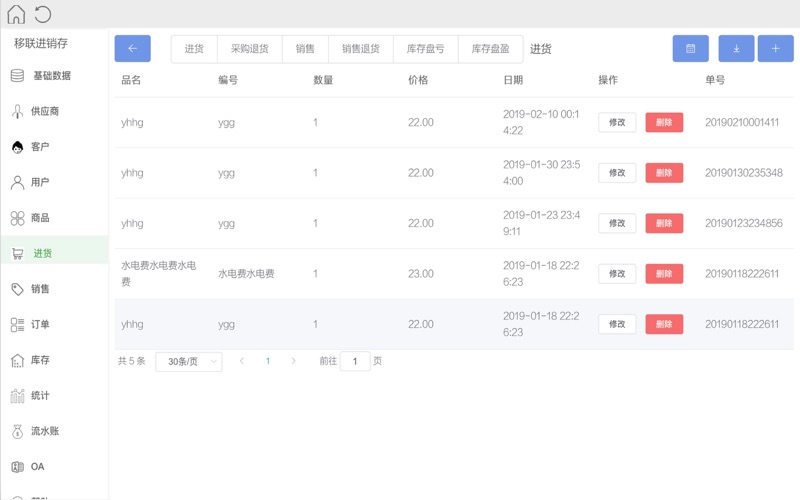
Task: Click the 品名 column header
Action: click(x=131, y=80)
